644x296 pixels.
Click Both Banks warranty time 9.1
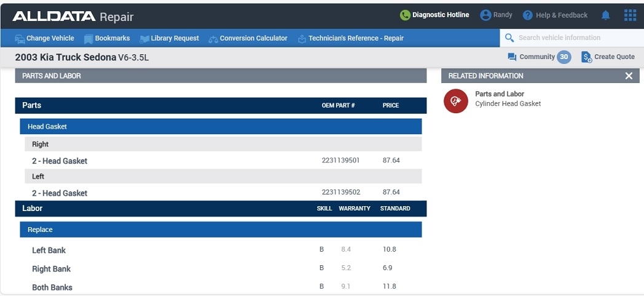coord(345,286)
